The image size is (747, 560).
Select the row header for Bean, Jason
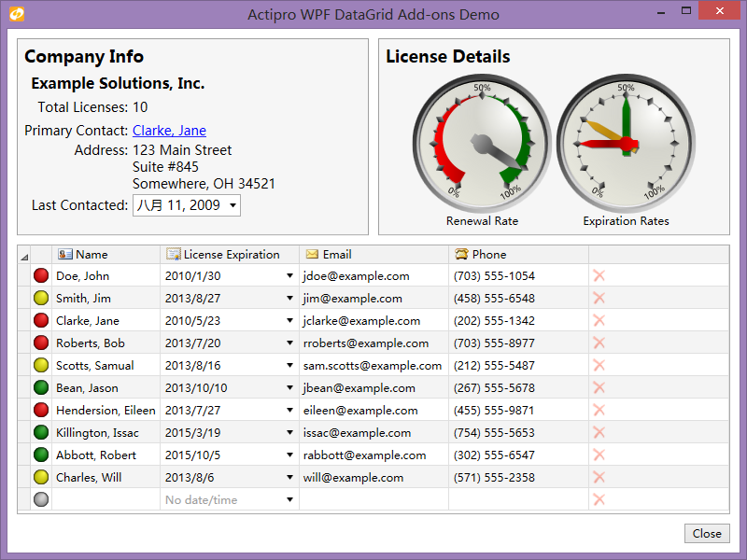coord(24,387)
